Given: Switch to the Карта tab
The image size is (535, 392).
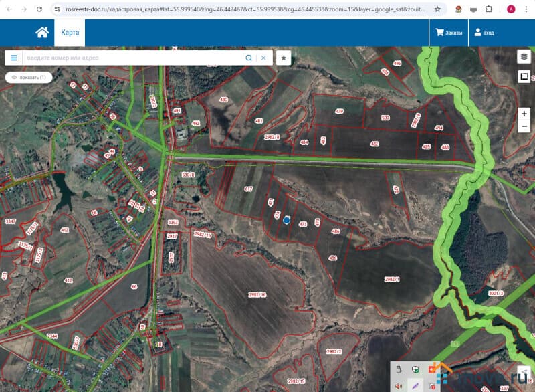Looking at the screenshot, I should 70,33.
